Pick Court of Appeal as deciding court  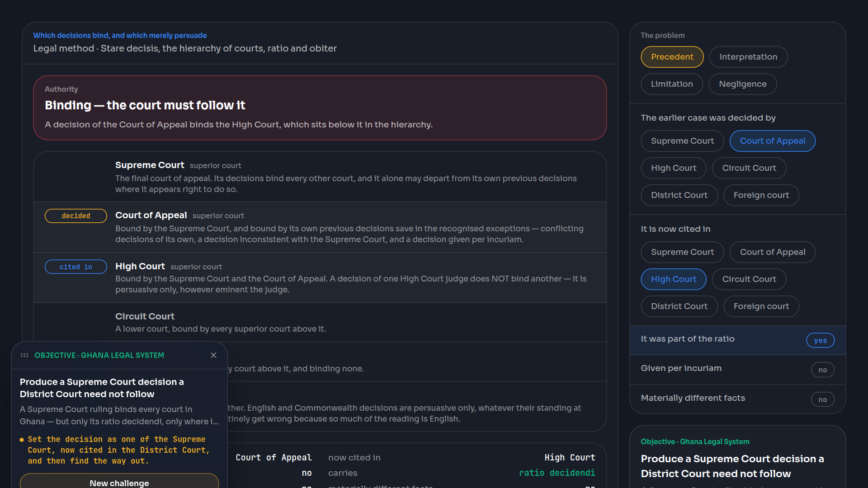pyautogui.click(x=772, y=141)
